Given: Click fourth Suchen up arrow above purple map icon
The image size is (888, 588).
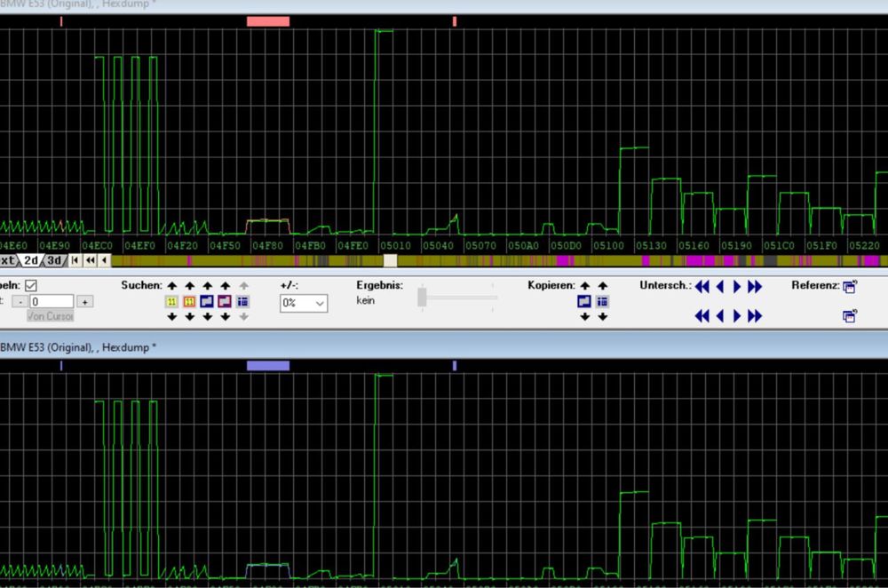Looking at the screenshot, I should 226,285.
